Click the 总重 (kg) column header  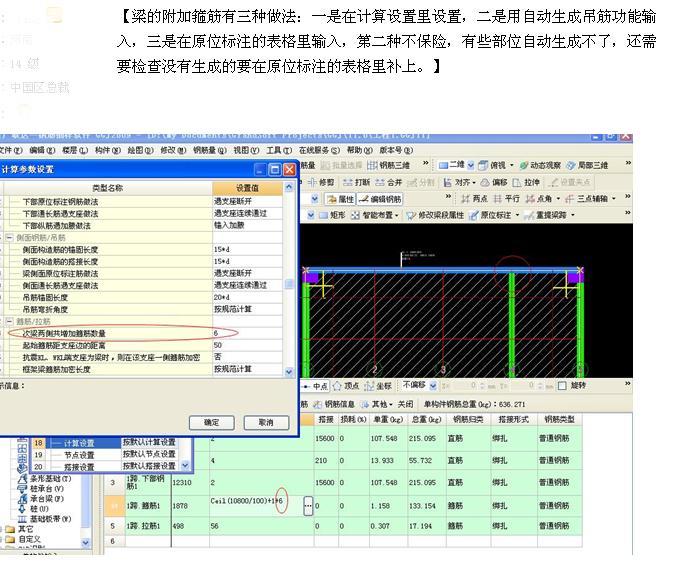coord(427,420)
